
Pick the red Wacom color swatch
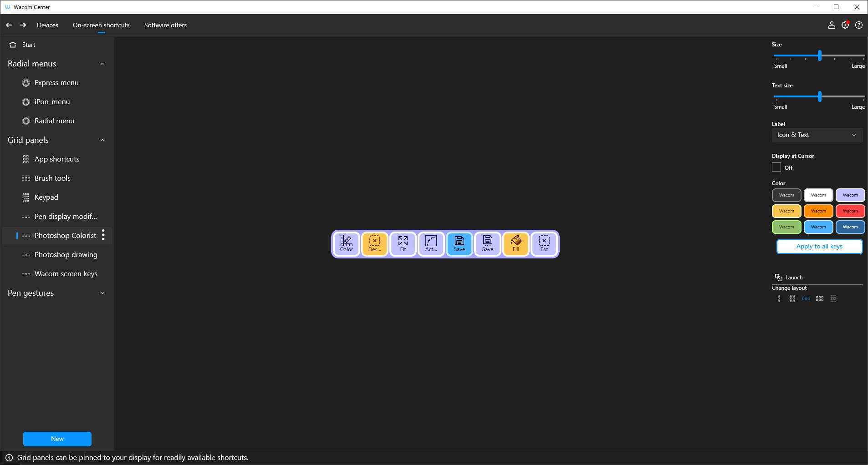850,211
